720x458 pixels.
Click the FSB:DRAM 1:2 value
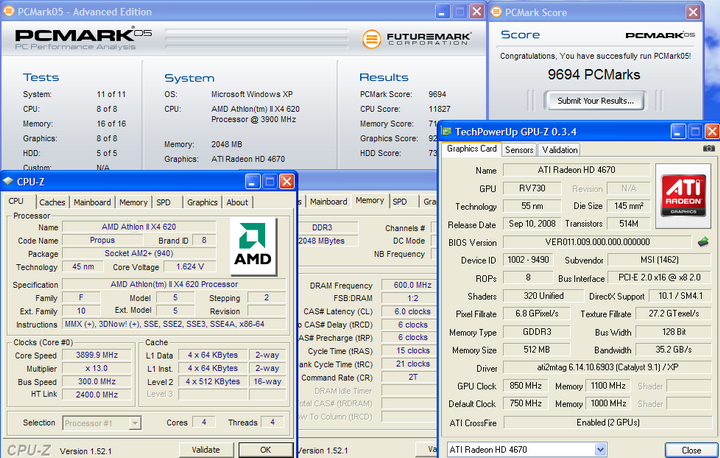pyautogui.click(x=409, y=298)
